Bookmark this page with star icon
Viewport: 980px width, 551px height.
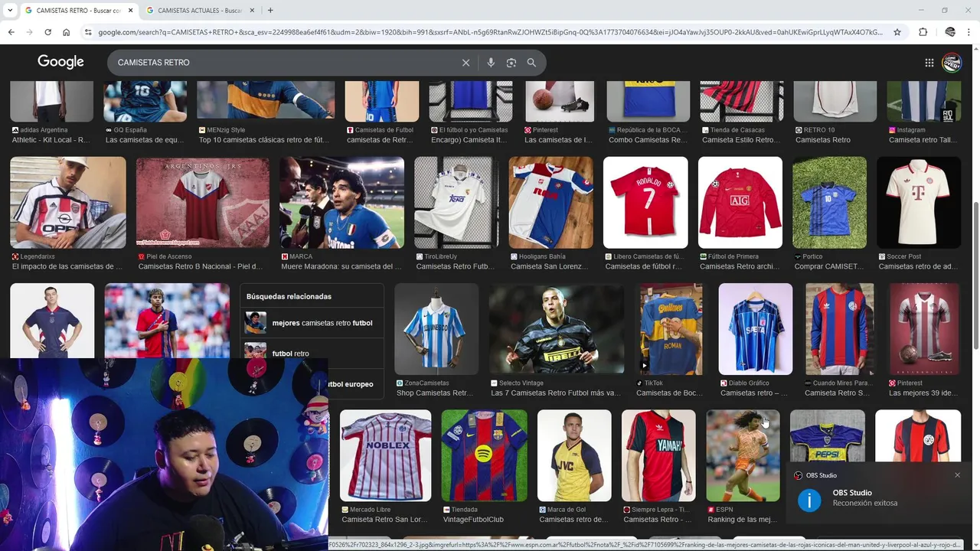point(897,32)
